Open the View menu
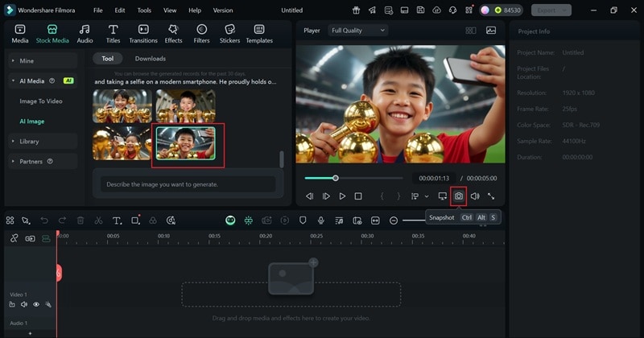This screenshot has width=644, height=338. pyautogui.click(x=170, y=10)
